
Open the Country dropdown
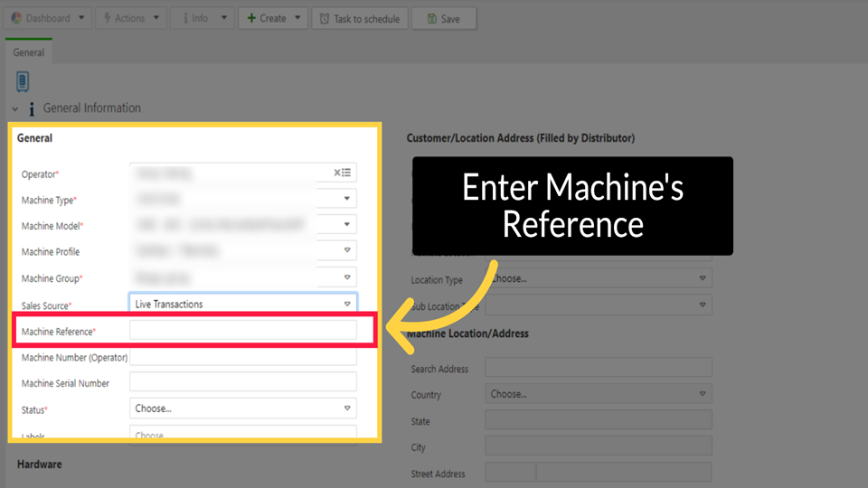(x=702, y=394)
